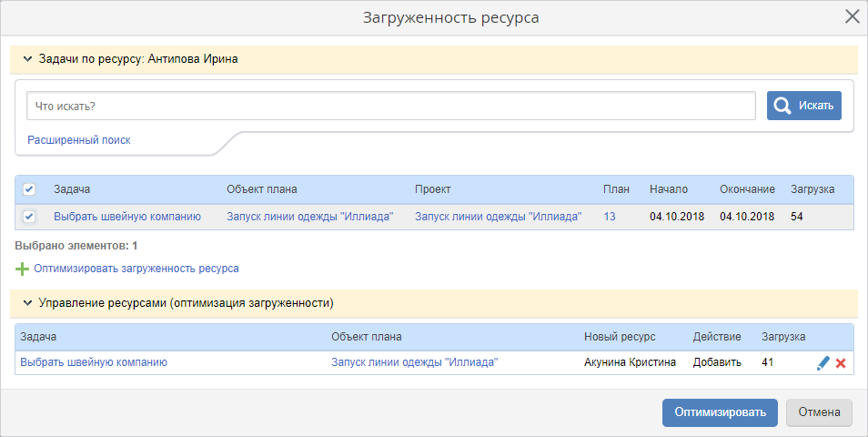Sort upper table by Начало column header
The width and height of the screenshot is (868, 437).
[668, 189]
